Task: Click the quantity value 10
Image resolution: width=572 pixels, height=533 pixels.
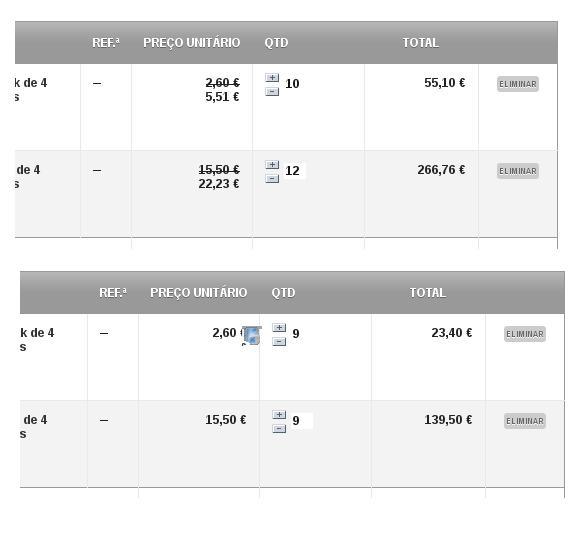Action: click(x=292, y=84)
